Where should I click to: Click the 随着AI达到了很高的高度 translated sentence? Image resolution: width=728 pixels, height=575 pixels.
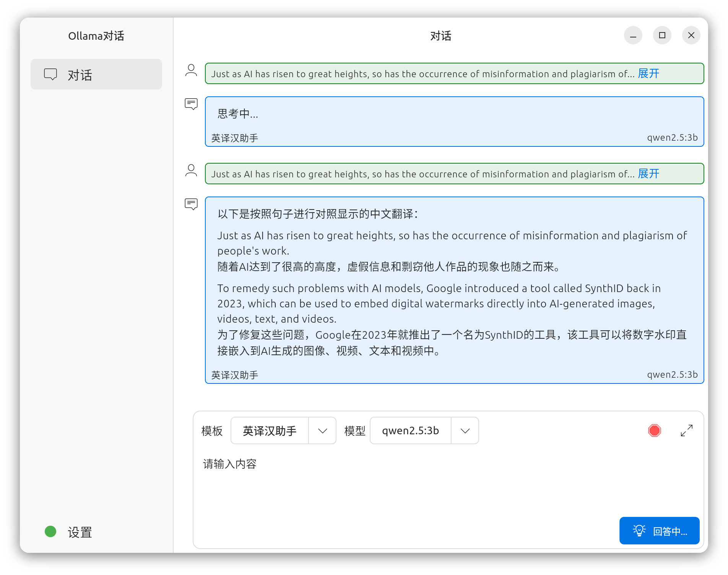coord(389,266)
